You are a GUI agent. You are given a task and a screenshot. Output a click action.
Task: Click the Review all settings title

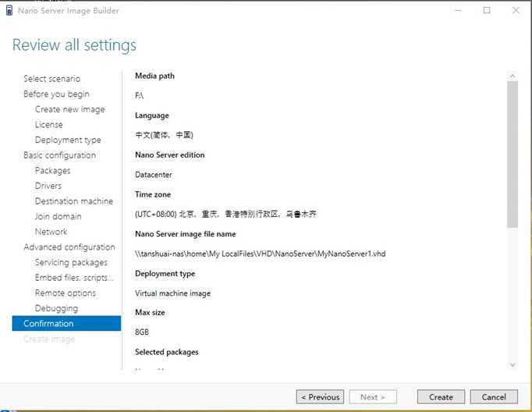click(x=74, y=45)
